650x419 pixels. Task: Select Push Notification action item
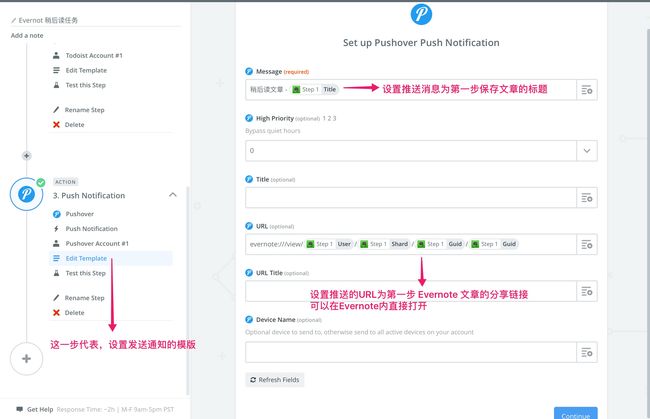(x=85, y=229)
